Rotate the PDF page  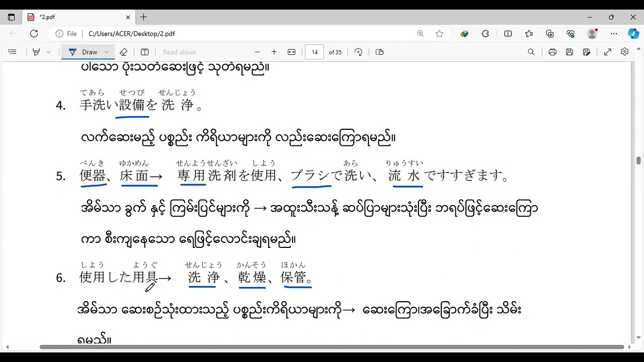pos(358,52)
